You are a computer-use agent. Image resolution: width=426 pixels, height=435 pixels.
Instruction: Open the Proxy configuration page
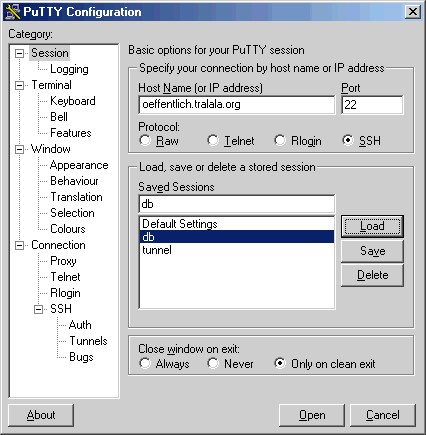63,261
